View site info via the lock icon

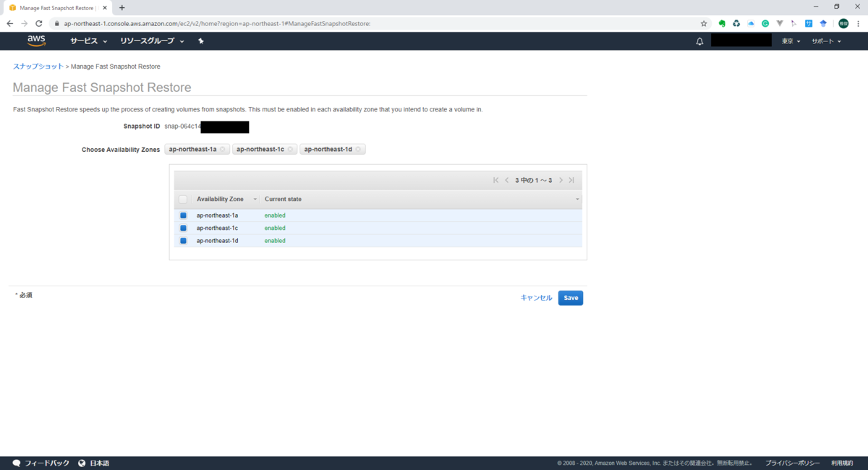56,23
